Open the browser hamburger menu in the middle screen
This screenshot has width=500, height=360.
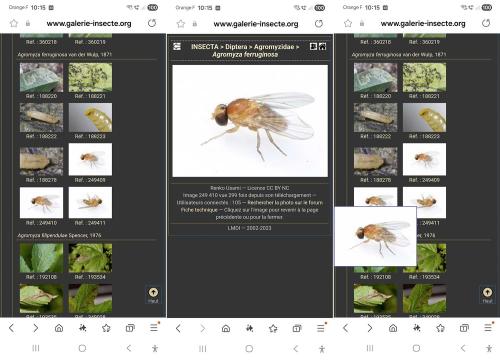(x=321, y=328)
